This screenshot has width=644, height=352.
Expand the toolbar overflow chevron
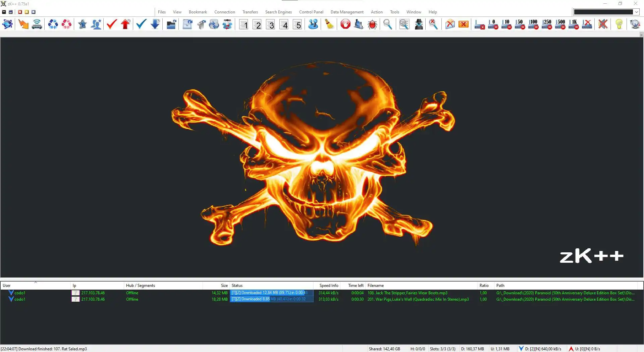[x=641, y=35]
